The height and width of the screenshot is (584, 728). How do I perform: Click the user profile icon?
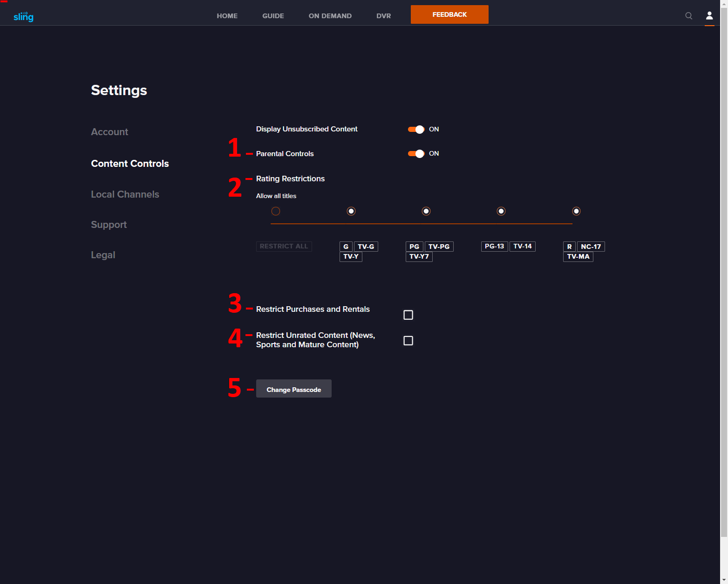(709, 15)
